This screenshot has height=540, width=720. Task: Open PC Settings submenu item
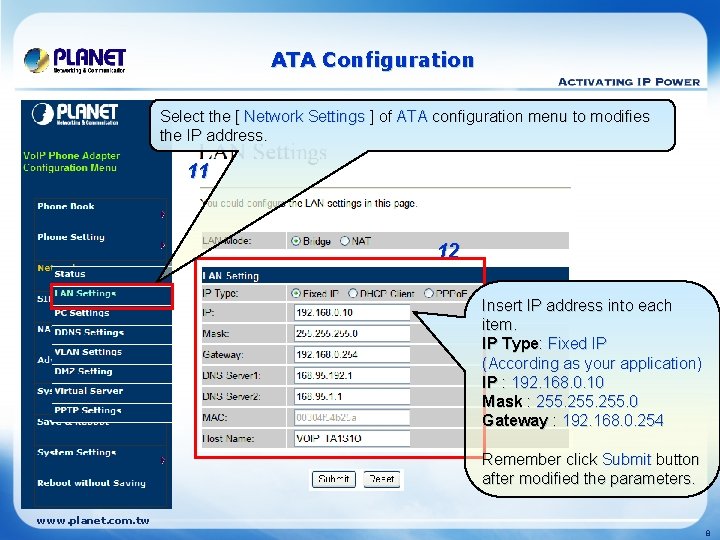[82, 313]
